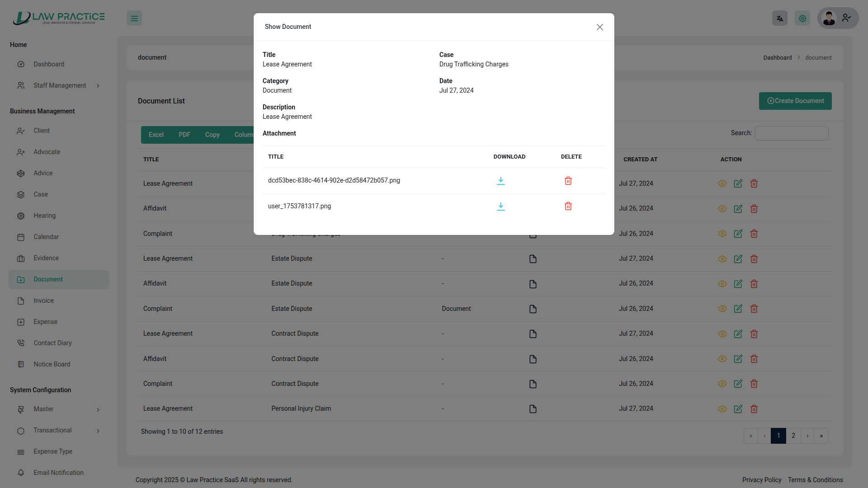Go to page 2 of document list
The image size is (868, 488).
click(x=793, y=436)
